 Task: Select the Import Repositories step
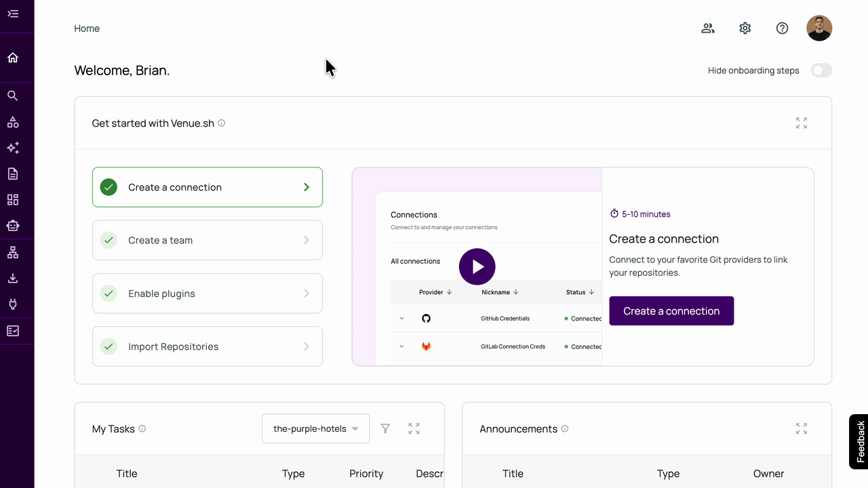point(208,346)
